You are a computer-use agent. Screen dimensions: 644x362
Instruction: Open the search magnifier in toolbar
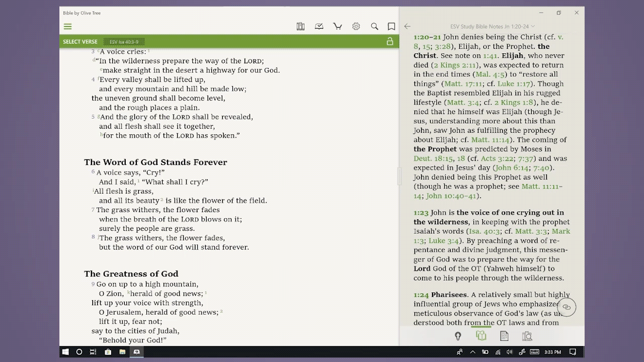click(374, 27)
